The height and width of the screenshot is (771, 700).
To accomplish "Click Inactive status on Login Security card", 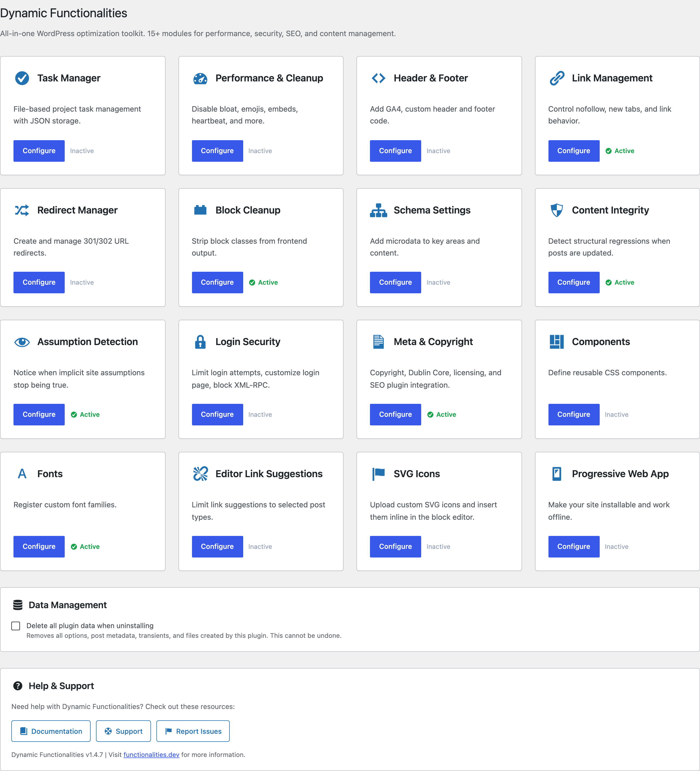I will pyautogui.click(x=260, y=415).
